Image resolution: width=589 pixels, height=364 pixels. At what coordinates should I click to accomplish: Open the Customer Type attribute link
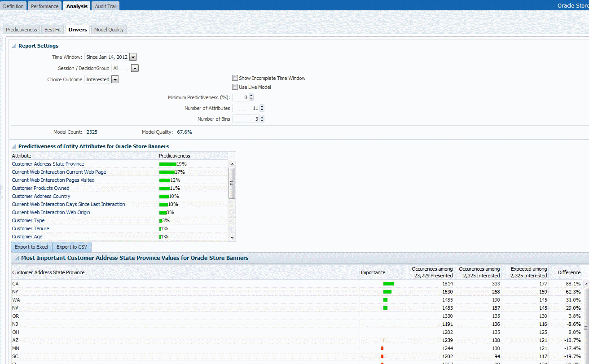pos(28,220)
